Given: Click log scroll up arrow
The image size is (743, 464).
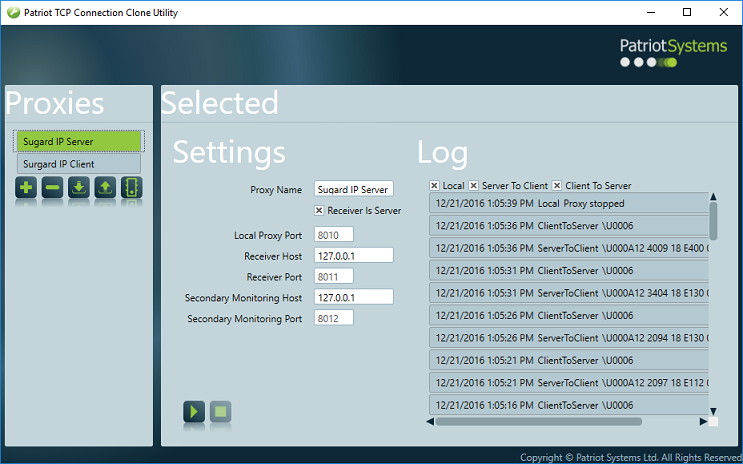Looking at the screenshot, I should (713, 197).
